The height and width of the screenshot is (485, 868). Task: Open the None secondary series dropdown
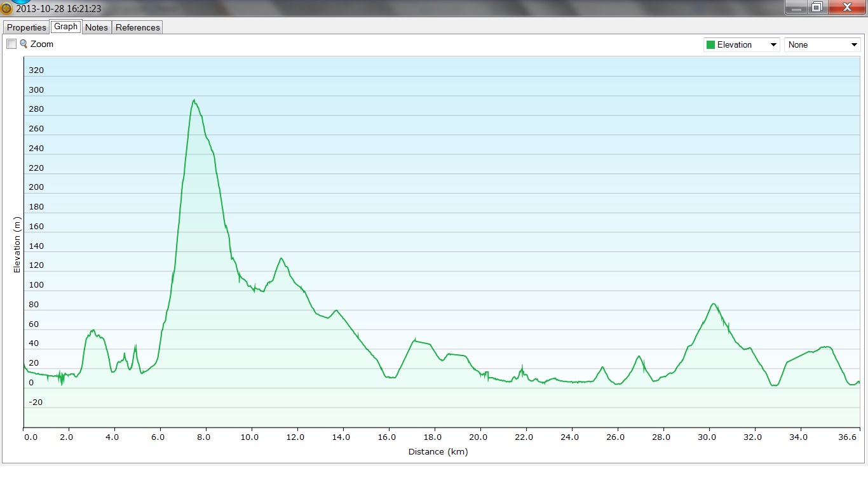(822, 44)
